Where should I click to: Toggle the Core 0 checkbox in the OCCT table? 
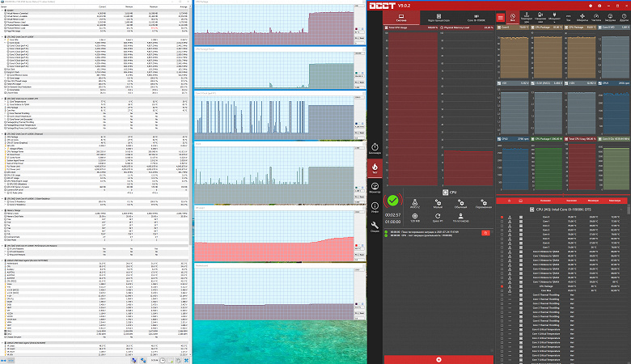pos(502,218)
